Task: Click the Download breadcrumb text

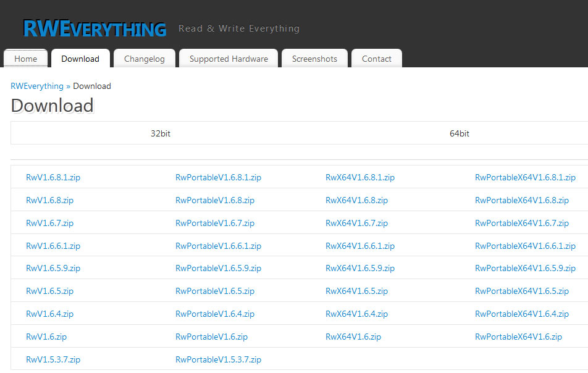Action: coord(92,86)
